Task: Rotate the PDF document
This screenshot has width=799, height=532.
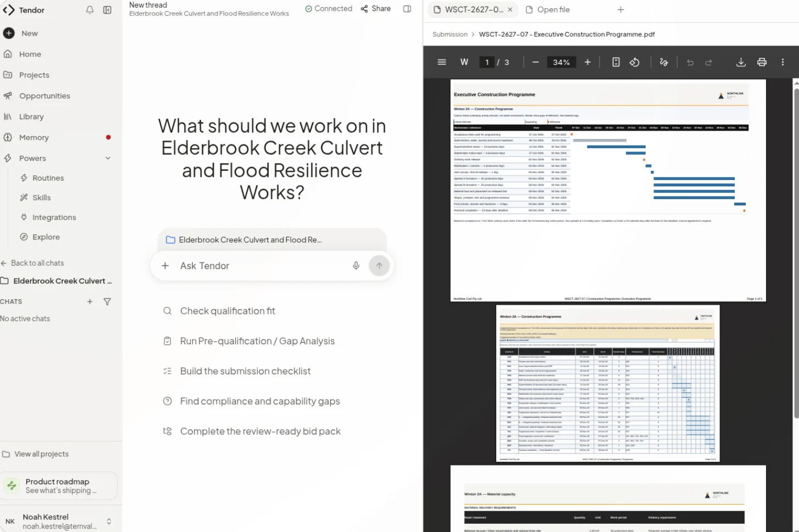Action: (x=635, y=62)
